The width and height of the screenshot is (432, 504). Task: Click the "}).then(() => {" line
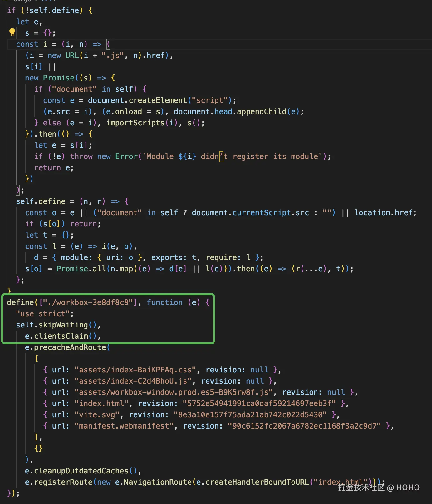(x=59, y=134)
